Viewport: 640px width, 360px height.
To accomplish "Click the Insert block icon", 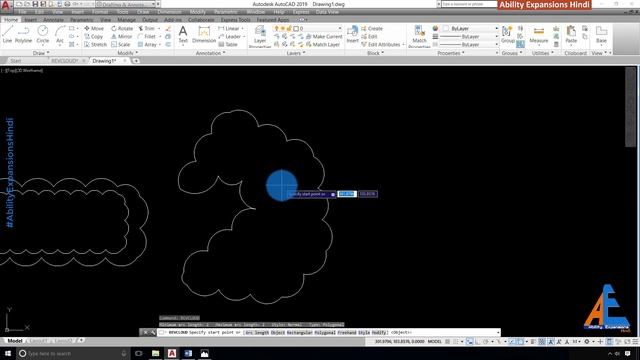I will [352, 34].
